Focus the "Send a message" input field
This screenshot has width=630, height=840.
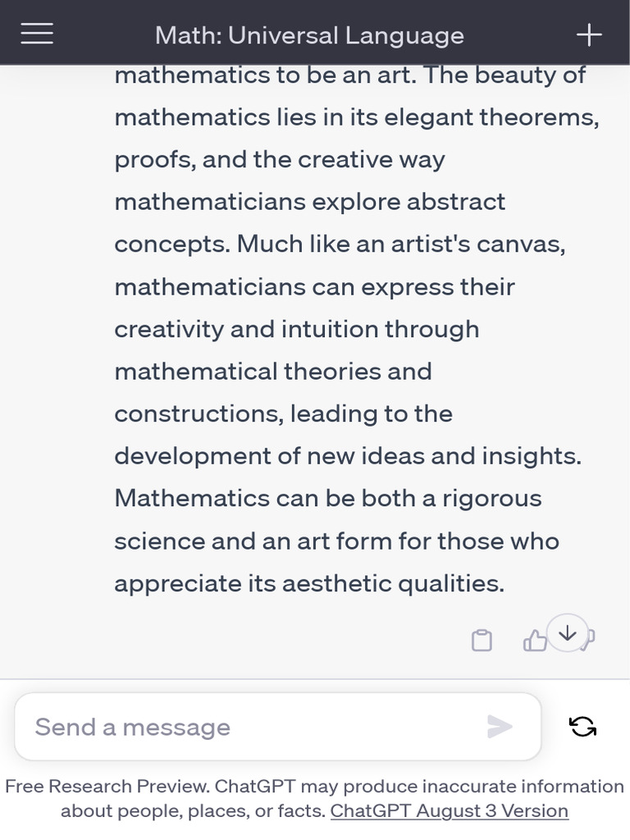click(x=246, y=727)
